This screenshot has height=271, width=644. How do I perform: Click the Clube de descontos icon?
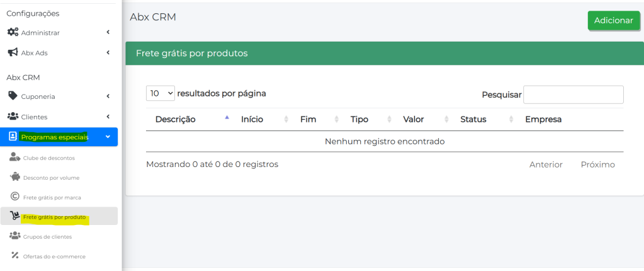tap(15, 158)
